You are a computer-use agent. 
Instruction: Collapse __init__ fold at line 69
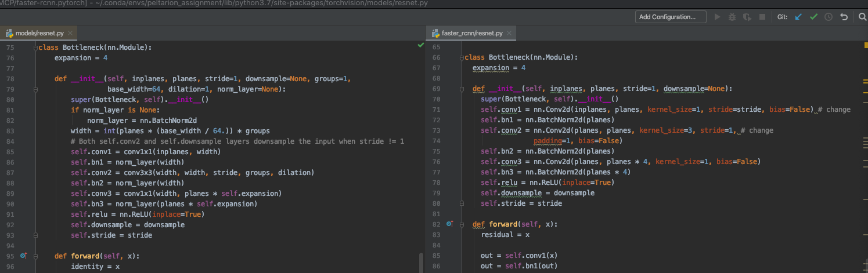pos(462,89)
